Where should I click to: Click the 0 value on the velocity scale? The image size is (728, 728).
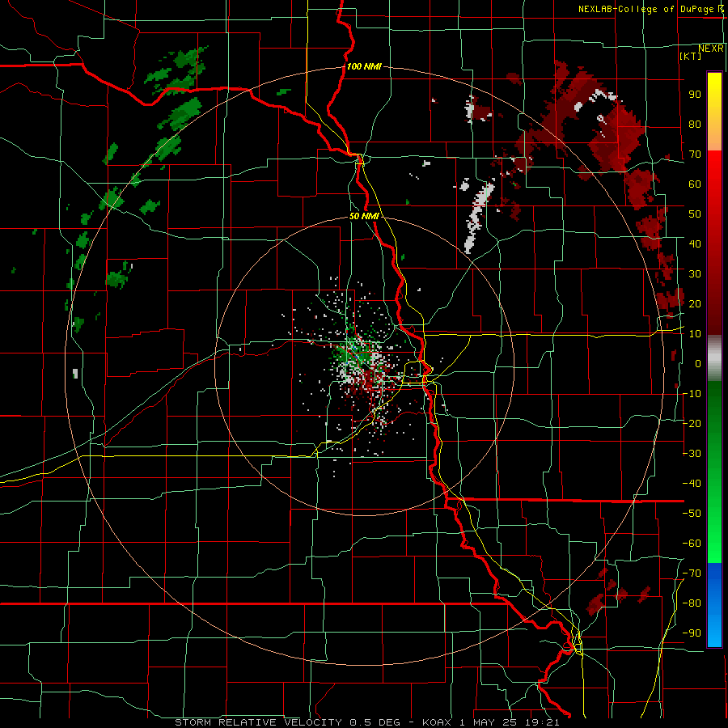point(698,363)
